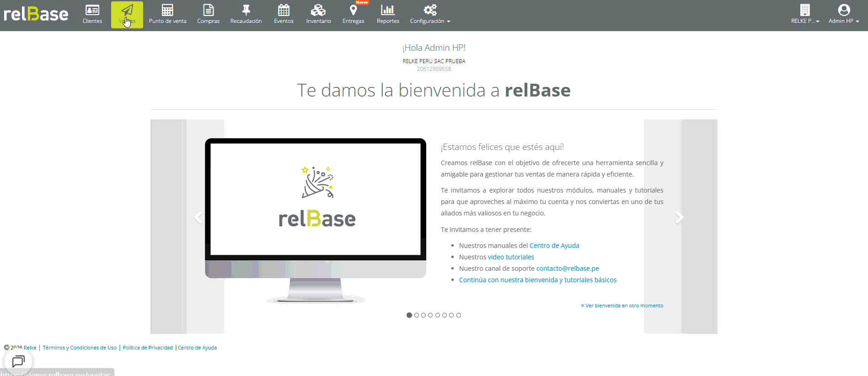
Task: Select the eighth carousel indicator dot
Action: [459, 315]
